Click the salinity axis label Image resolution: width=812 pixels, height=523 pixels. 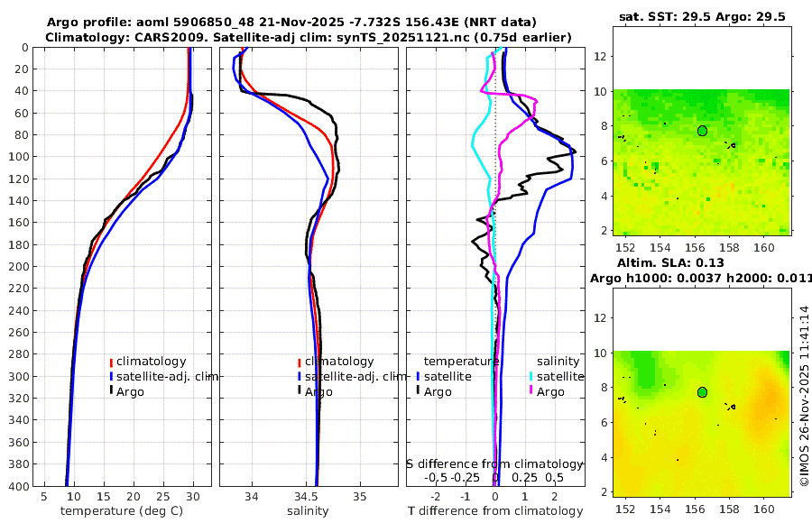[x=308, y=511]
